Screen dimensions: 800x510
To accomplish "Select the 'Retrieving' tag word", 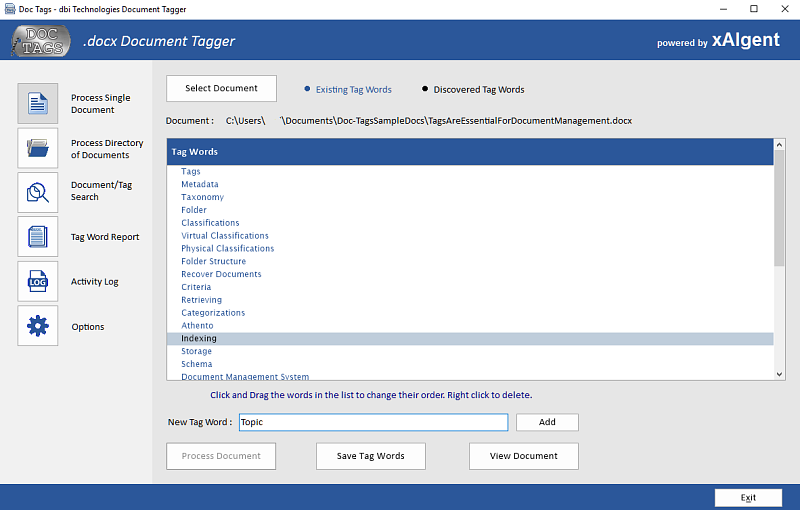I will pos(201,300).
